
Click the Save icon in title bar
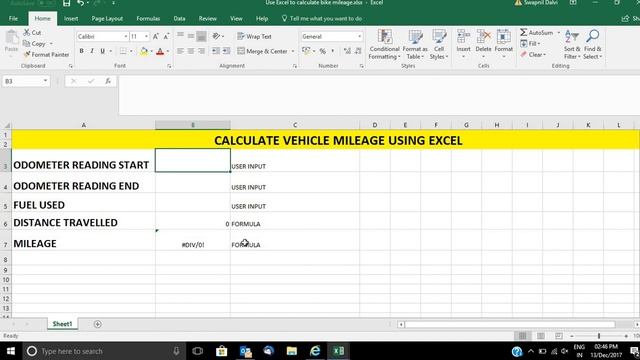point(67,3)
